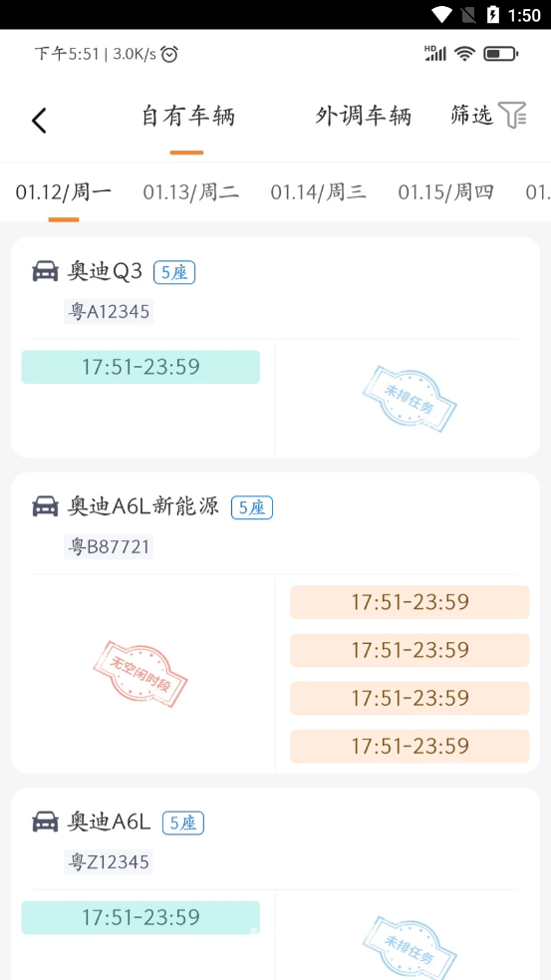Select date 01.15/周四
Screen dimensions: 551x980
coord(446,191)
